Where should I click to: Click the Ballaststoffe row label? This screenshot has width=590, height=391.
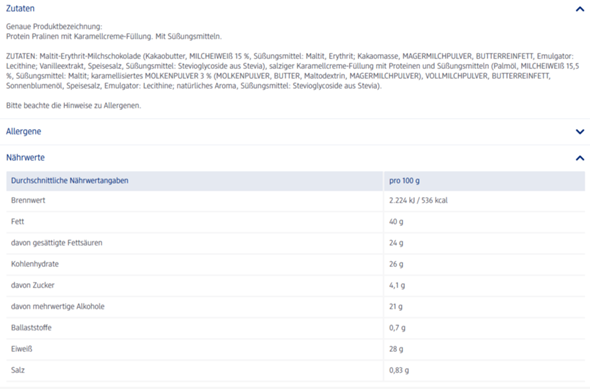(31, 327)
